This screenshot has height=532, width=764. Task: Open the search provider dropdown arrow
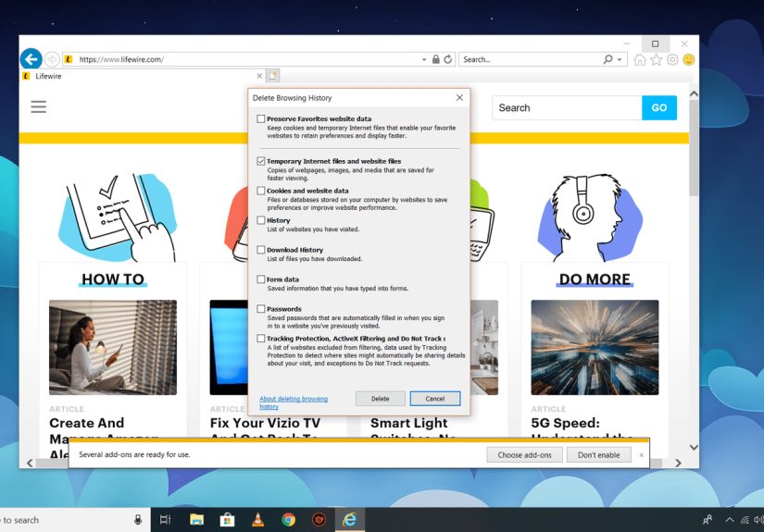click(x=620, y=59)
